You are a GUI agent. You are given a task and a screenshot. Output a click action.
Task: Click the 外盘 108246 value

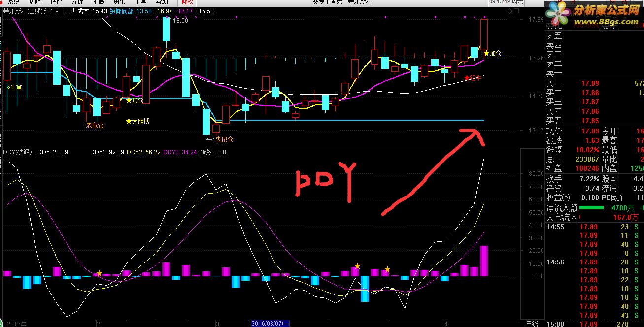[587, 168]
